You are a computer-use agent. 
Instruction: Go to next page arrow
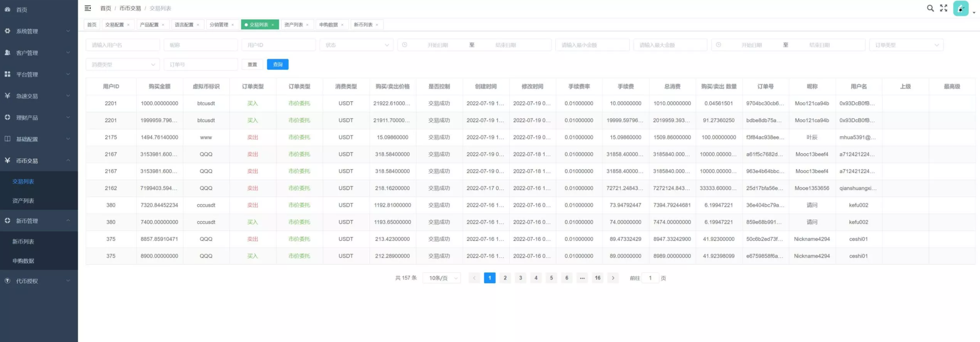613,278
